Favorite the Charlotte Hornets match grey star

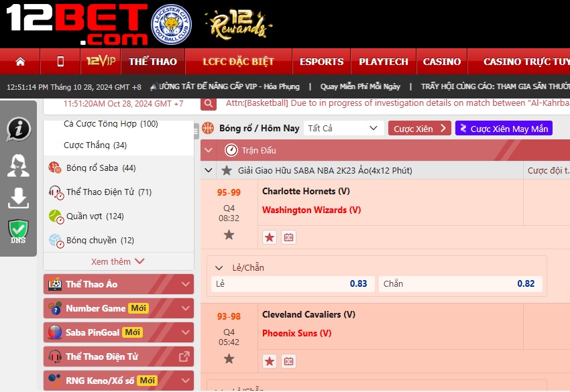tap(229, 235)
